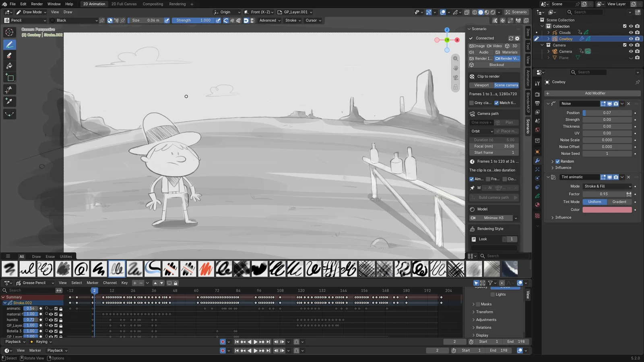Lock the humito layer in dopesheet
This screenshot has width=644, height=362.
point(61,320)
